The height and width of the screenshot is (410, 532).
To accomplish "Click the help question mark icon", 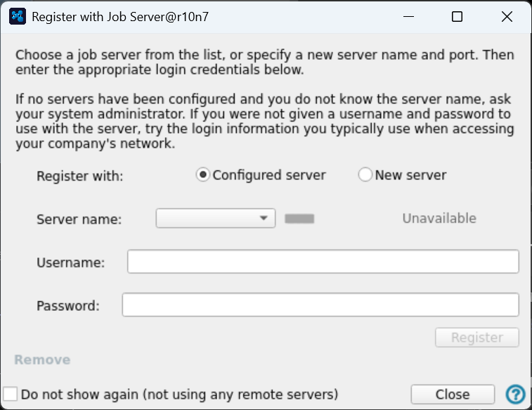I will pos(515,394).
